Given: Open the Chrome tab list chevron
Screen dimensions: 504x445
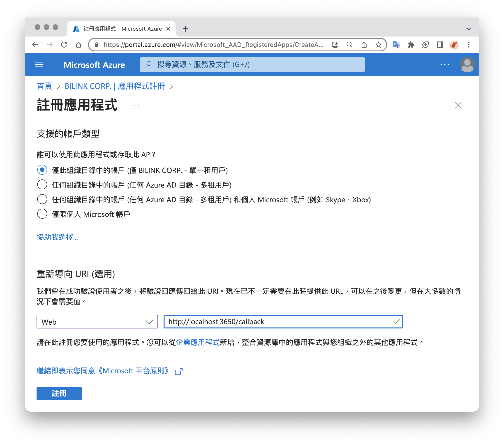Looking at the screenshot, I should [469, 29].
